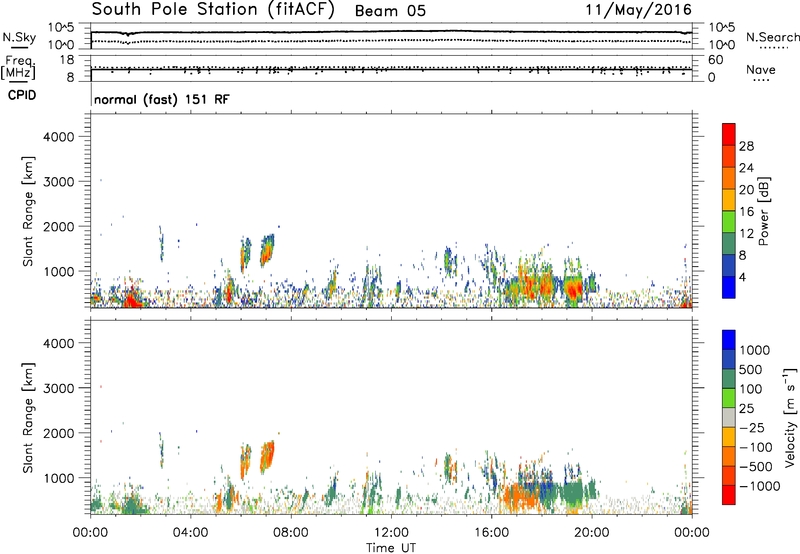This screenshot has height=554, width=800.
Task: Click the power color bar red segment
Action: click(729, 134)
